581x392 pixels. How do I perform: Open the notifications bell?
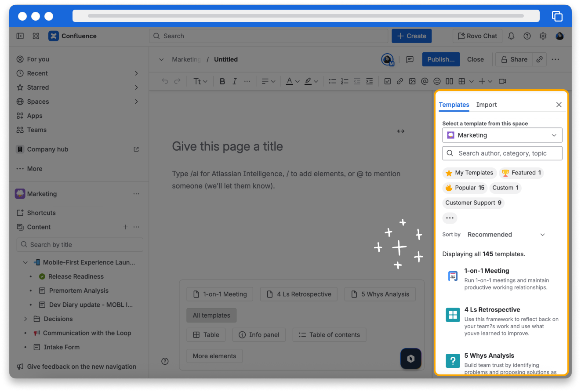pyautogui.click(x=511, y=36)
